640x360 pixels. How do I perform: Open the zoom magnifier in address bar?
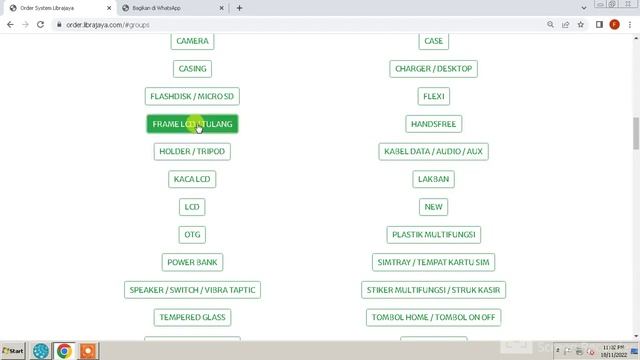click(550, 25)
